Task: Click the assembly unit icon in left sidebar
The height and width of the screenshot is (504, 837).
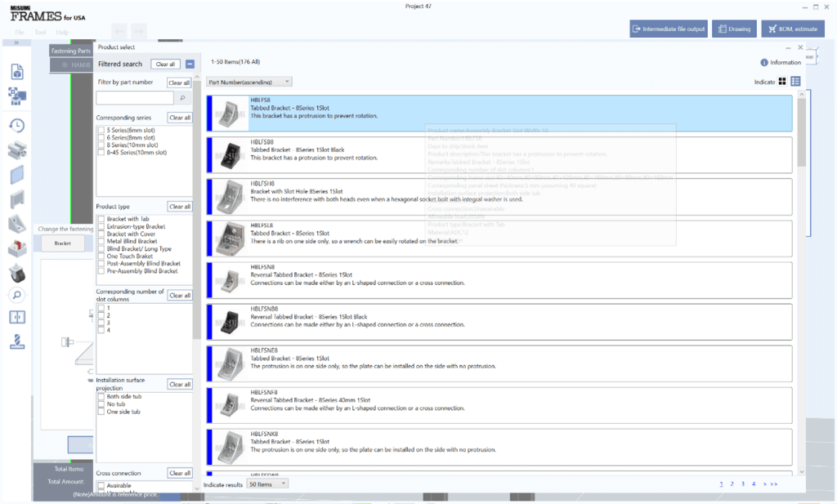Action: pyautogui.click(x=17, y=96)
